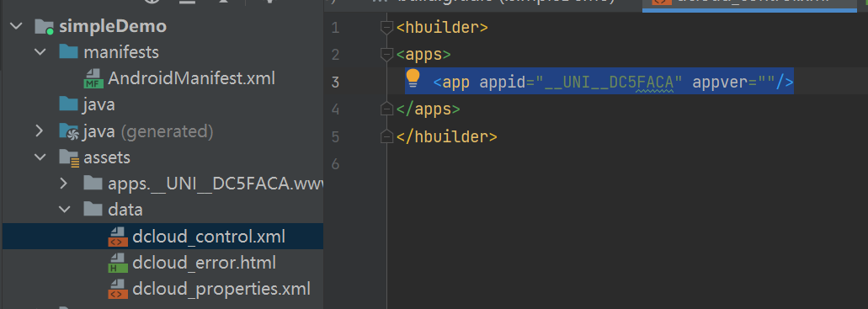Expand the apps.__UNI__DC5FACA.www folder

pos(64,184)
